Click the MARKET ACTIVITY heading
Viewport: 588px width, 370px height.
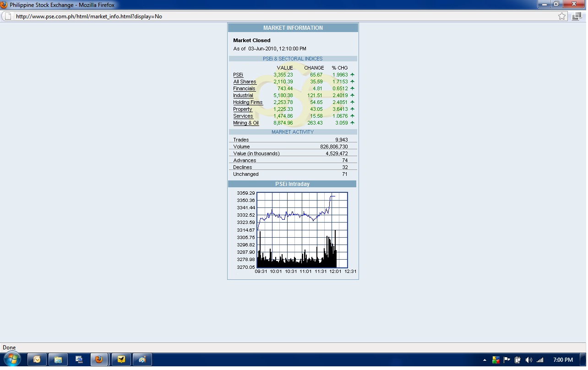coord(293,132)
